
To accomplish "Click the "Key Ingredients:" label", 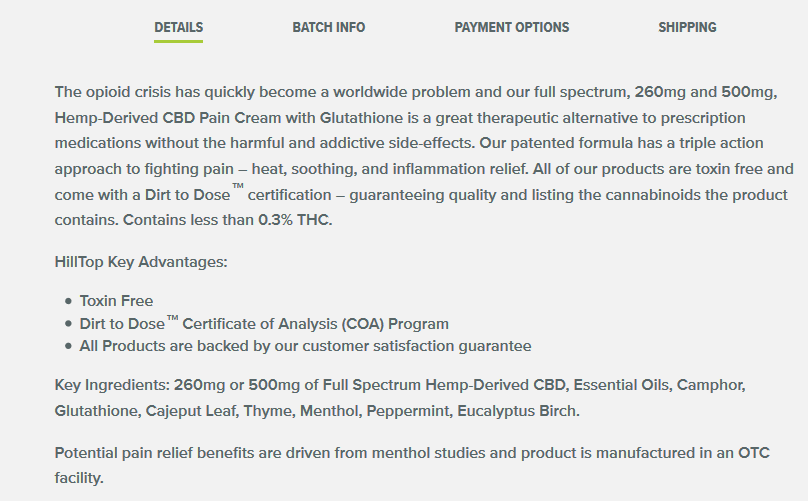I will pos(112,384).
